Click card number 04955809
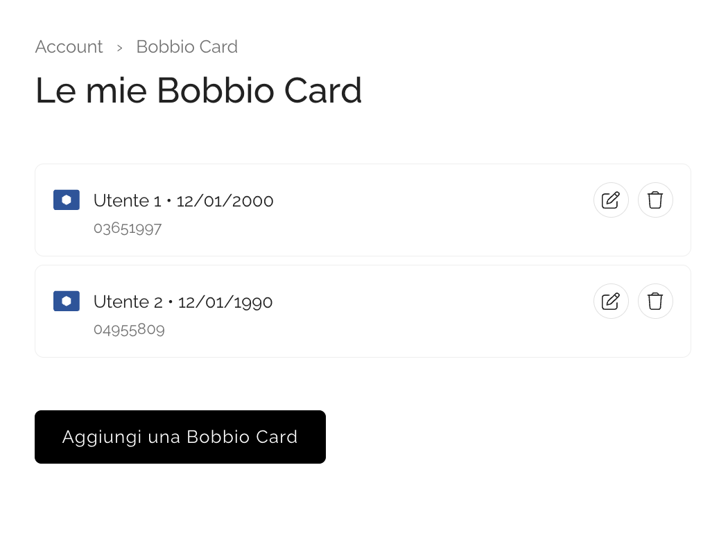This screenshot has width=728, height=560. (x=129, y=329)
